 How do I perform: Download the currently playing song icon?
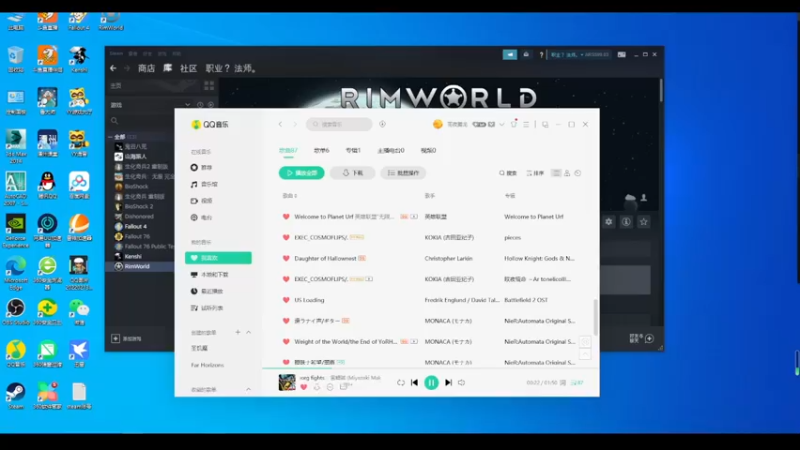pyautogui.click(x=316, y=387)
